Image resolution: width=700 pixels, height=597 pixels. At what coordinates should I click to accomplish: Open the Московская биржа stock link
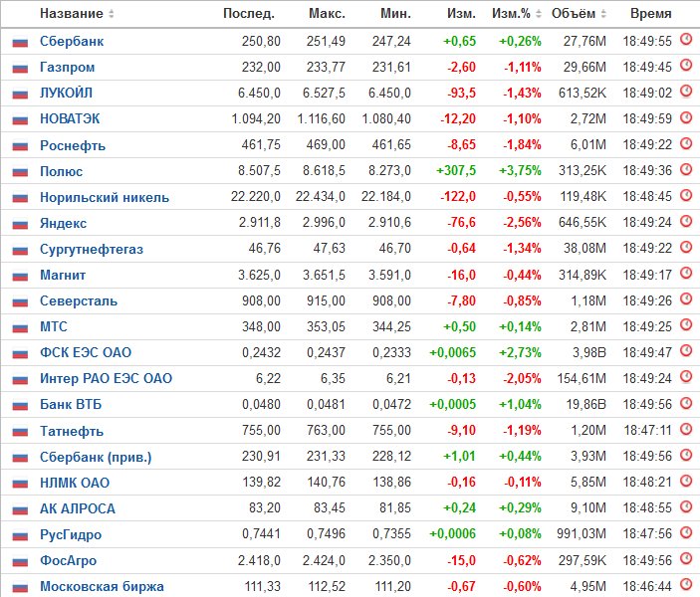pos(102,586)
